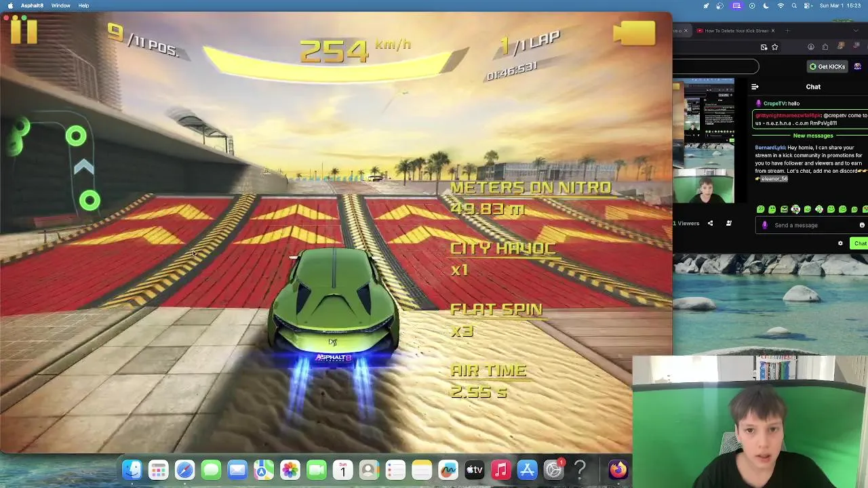Viewport: 868px width, 488px height.
Task: Open App Store from the Dock
Action: tap(527, 470)
